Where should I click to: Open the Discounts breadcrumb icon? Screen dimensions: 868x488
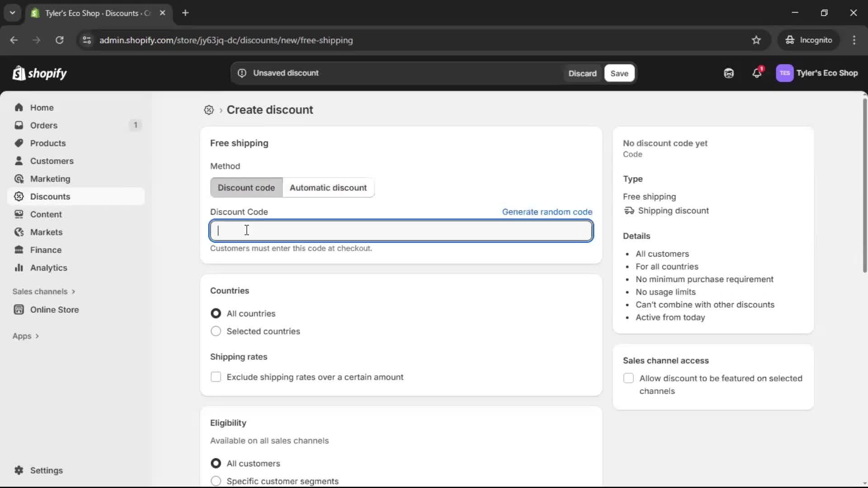pyautogui.click(x=209, y=110)
